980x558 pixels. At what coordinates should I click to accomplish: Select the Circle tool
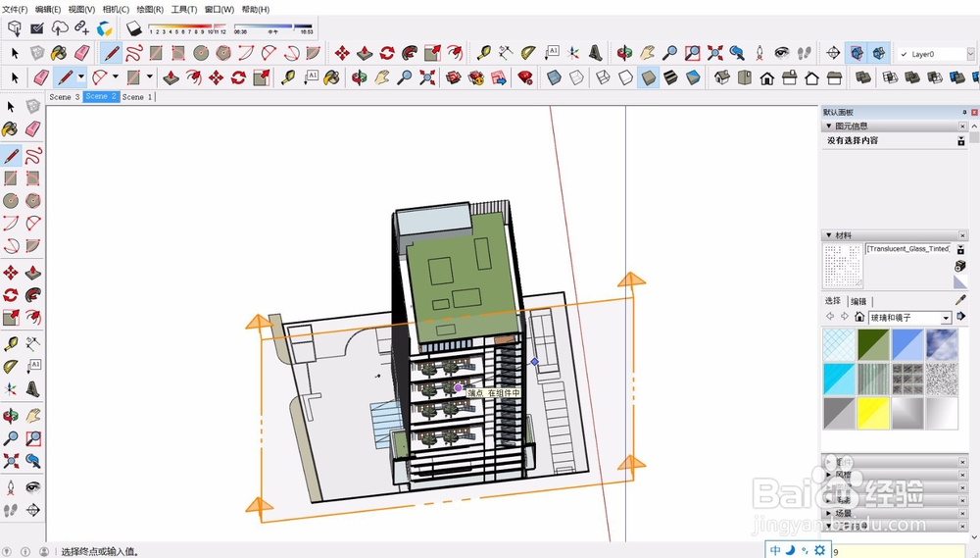tap(201, 53)
